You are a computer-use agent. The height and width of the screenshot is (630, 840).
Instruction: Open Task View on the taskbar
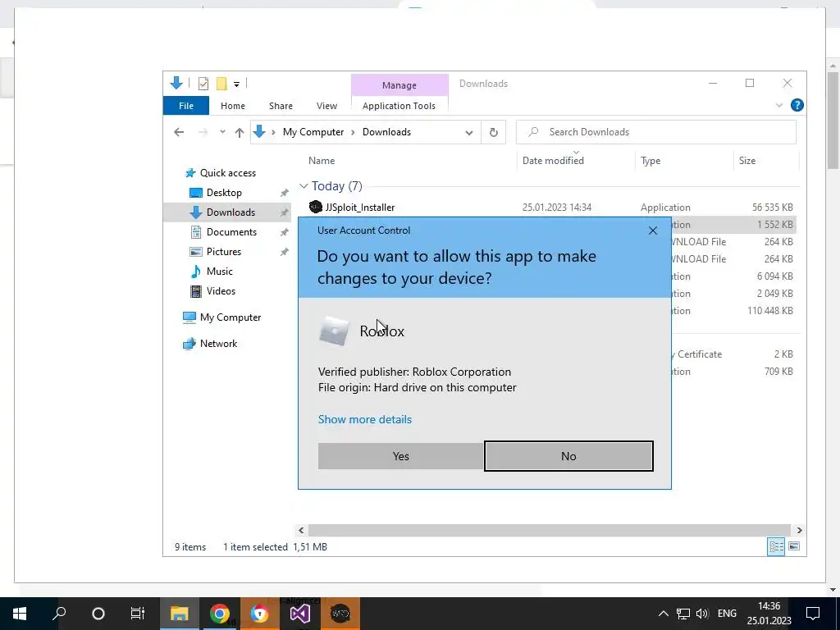(x=138, y=614)
